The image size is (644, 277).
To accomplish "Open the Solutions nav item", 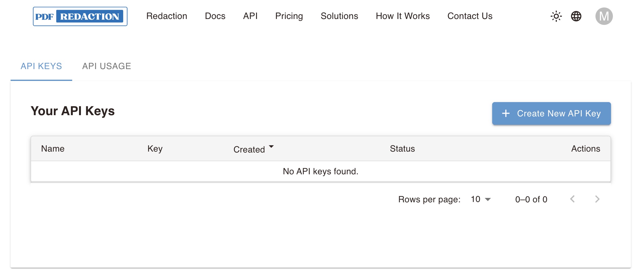I will [339, 16].
